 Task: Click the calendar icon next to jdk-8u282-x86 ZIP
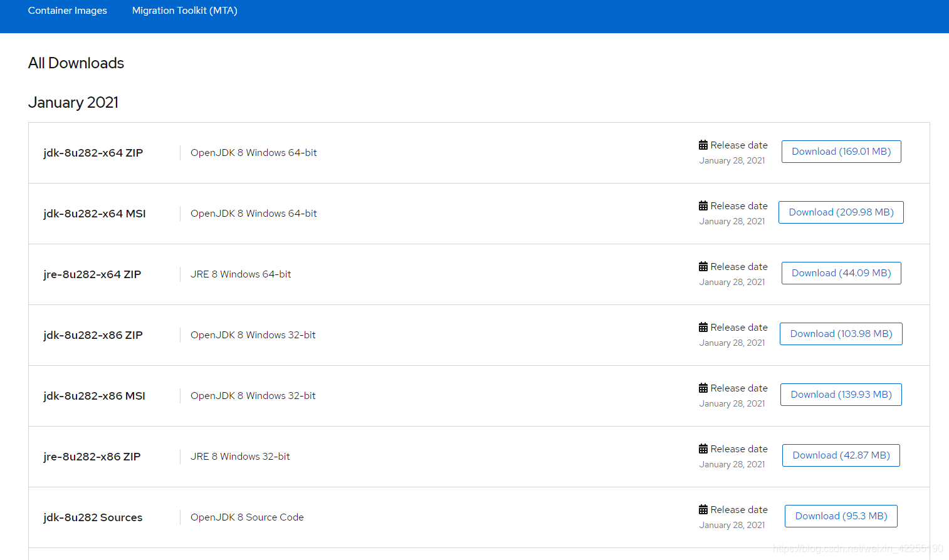click(702, 327)
